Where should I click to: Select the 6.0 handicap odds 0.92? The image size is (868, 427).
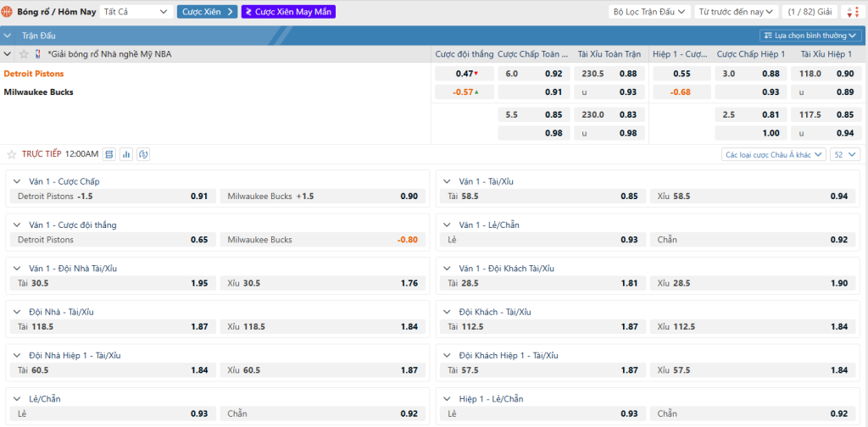click(x=534, y=74)
